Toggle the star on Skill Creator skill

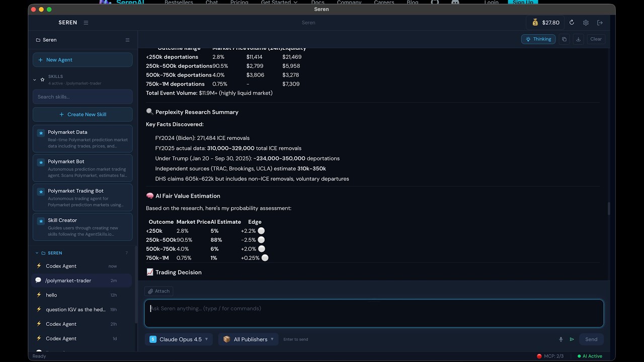point(41,221)
